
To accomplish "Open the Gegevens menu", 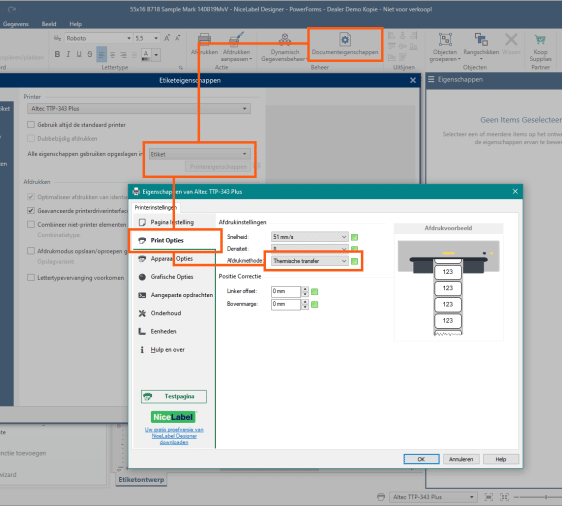I will click(15, 24).
